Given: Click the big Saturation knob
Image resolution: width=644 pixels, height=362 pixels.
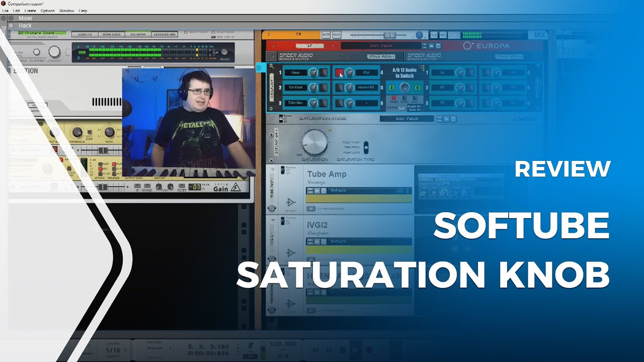Looking at the screenshot, I should click(x=315, y=142).
